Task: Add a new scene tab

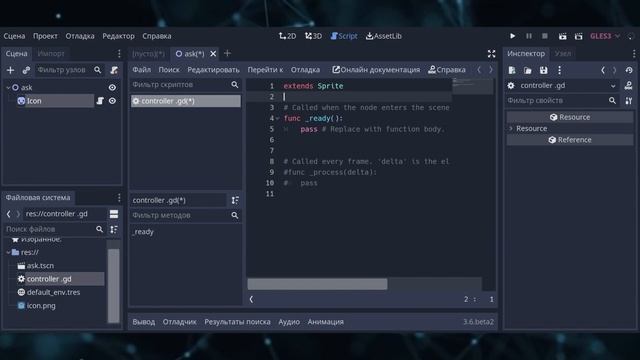Action: click(227, 53)
